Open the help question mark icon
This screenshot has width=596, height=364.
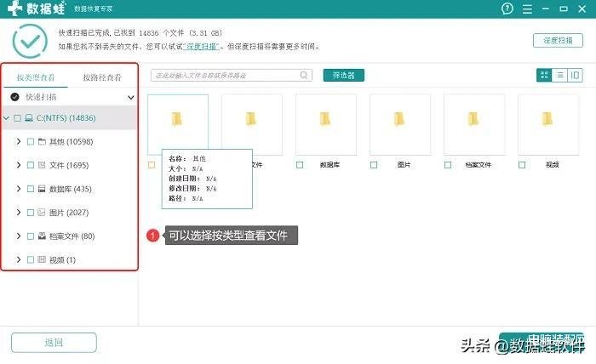[507, 9]
